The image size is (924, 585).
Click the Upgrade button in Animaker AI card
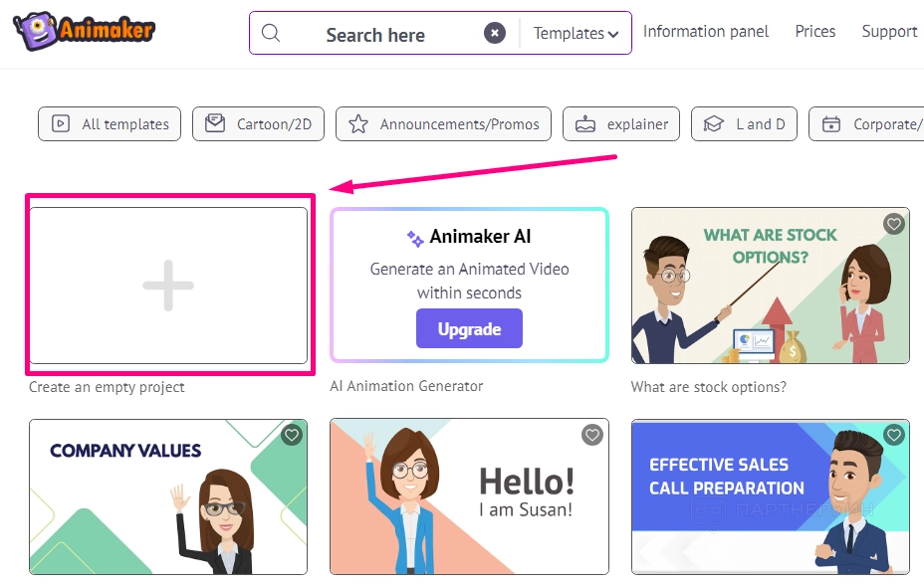(x=469, y=328)
